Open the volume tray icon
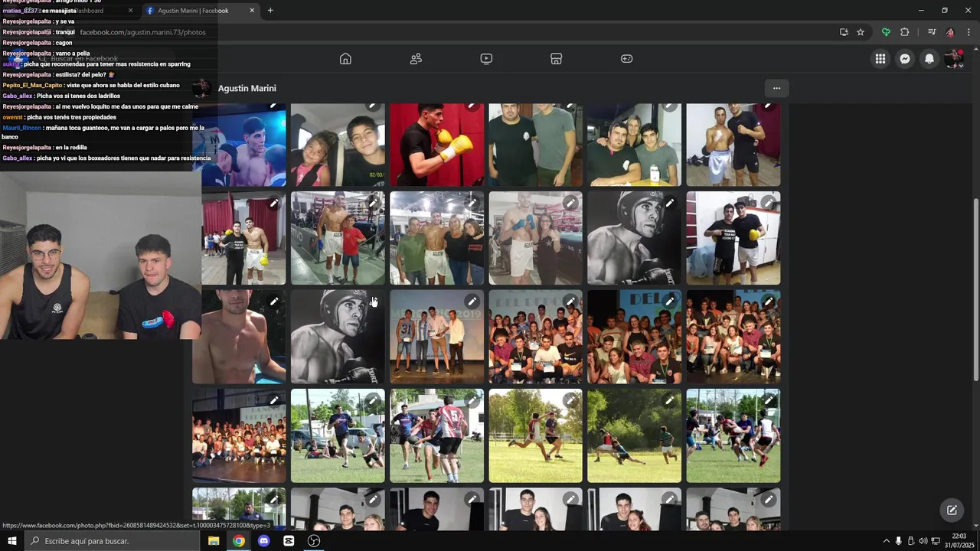 pos(923,541)
